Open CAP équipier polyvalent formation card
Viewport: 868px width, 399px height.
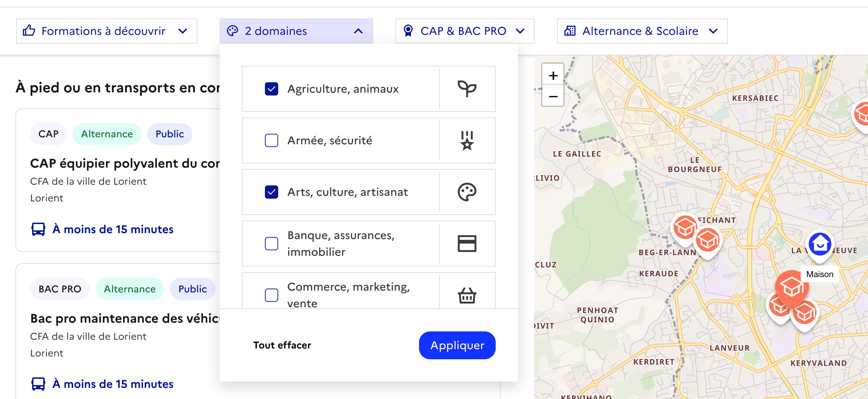click(x=125, y=163)
